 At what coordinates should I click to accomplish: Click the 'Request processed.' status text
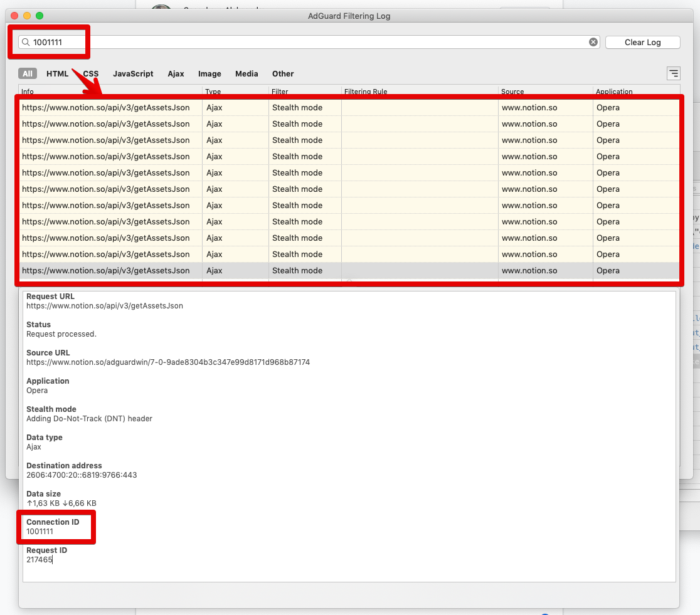click(61, 334)
